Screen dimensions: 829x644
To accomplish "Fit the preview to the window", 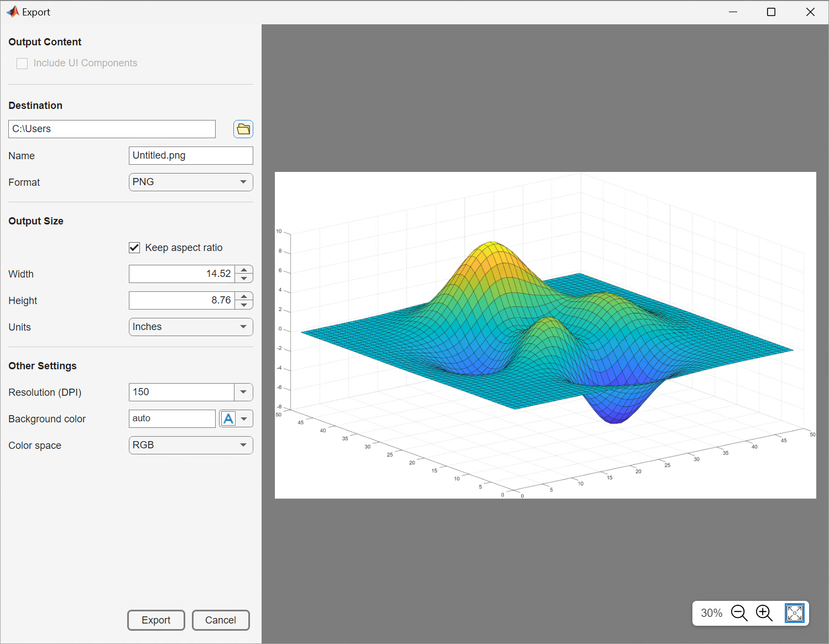I will (x=795, y=613).
